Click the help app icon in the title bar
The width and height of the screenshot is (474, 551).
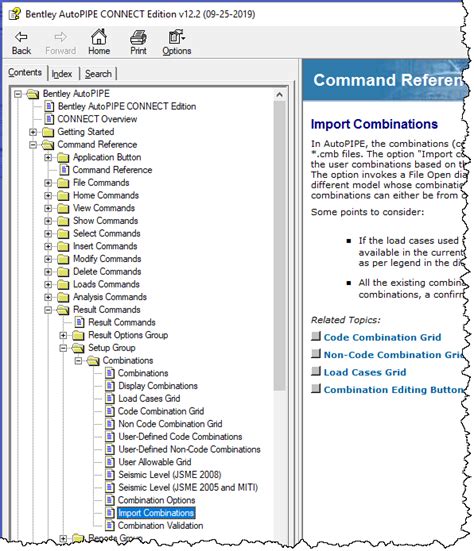(x=14, y=14)
